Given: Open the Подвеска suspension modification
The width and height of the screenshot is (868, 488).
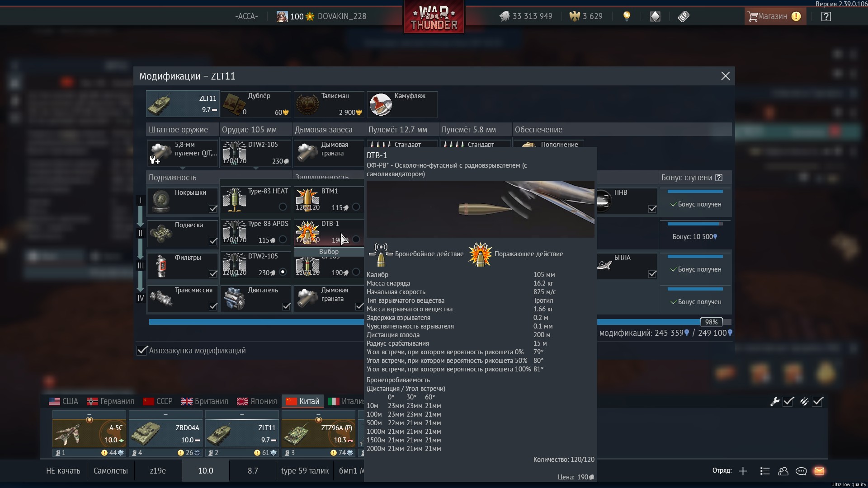Looking at the screenshot, I should tap(182, 234).
